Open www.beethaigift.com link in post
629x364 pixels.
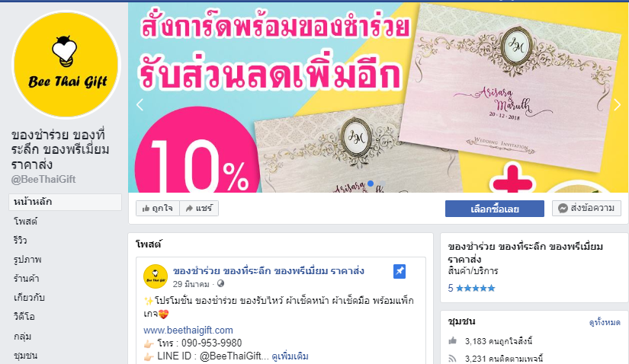click(188, 330)
